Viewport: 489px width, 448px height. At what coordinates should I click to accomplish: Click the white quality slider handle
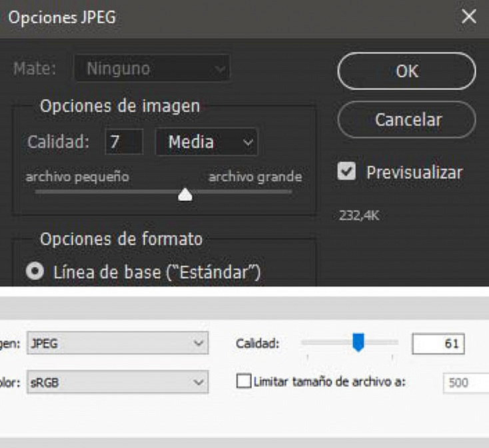click(x=185, y=195)
